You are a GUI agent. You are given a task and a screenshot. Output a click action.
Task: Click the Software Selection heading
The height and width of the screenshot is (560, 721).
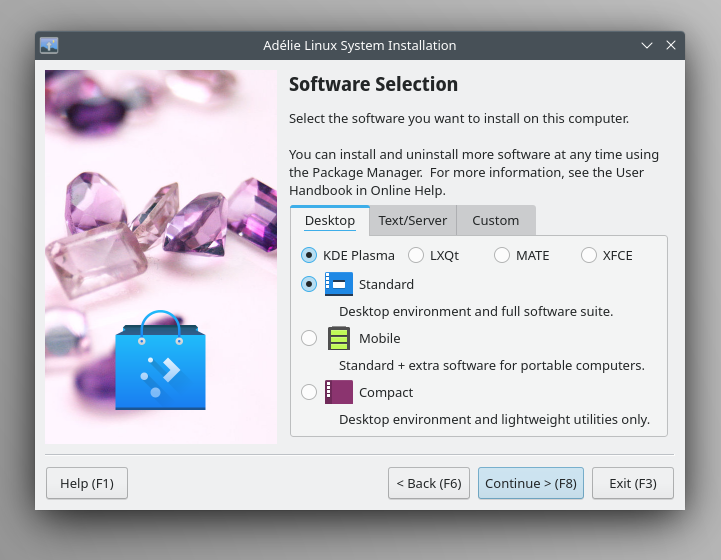pos(373,84)
